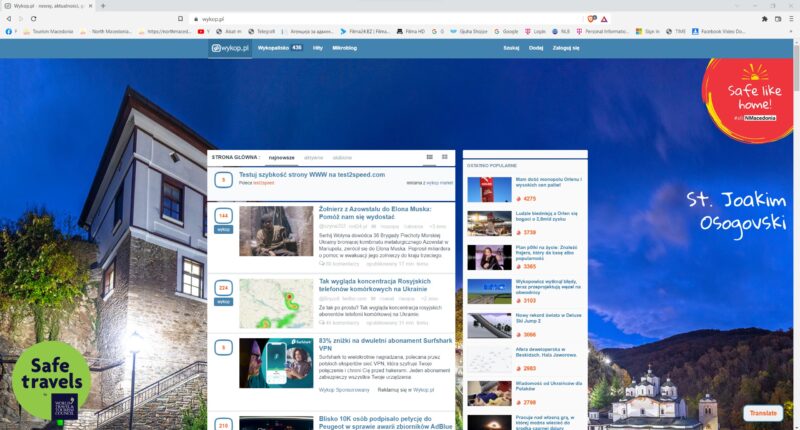Select the najnowsze tab
Viewport: 800px width, 430px height.
click(x=282, y=158)
